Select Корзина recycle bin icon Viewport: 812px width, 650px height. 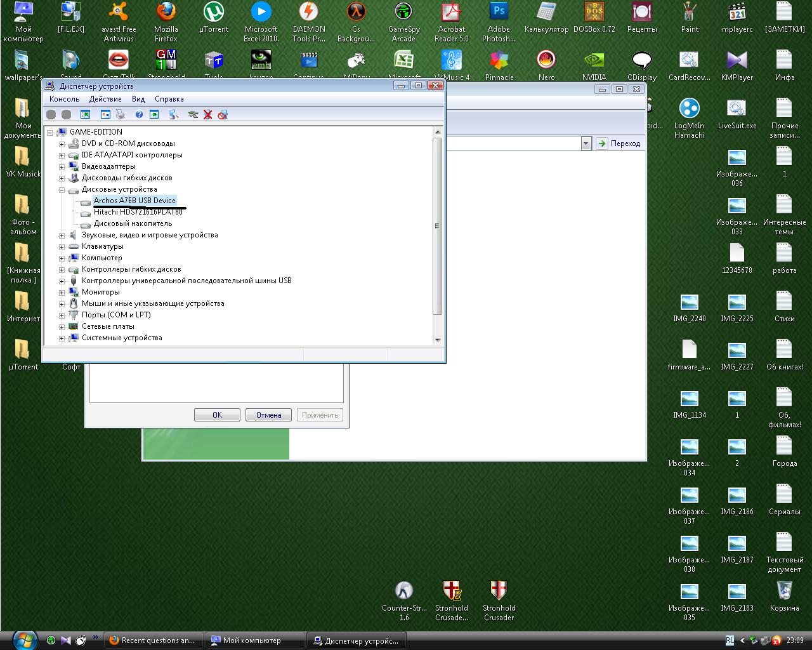pos(785,596)
